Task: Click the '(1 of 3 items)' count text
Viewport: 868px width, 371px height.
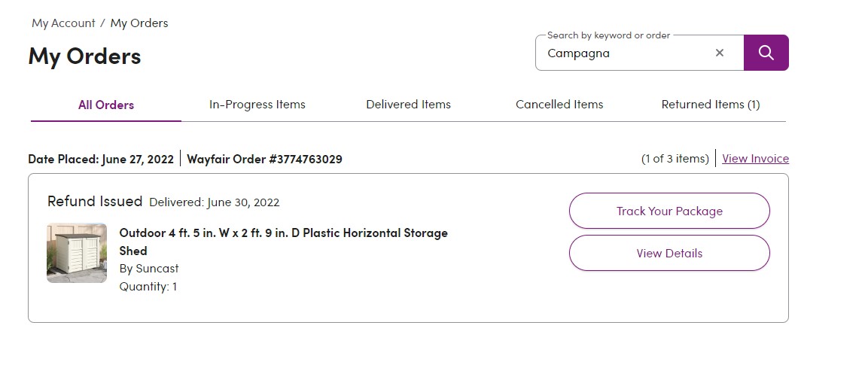Action: 675,158
